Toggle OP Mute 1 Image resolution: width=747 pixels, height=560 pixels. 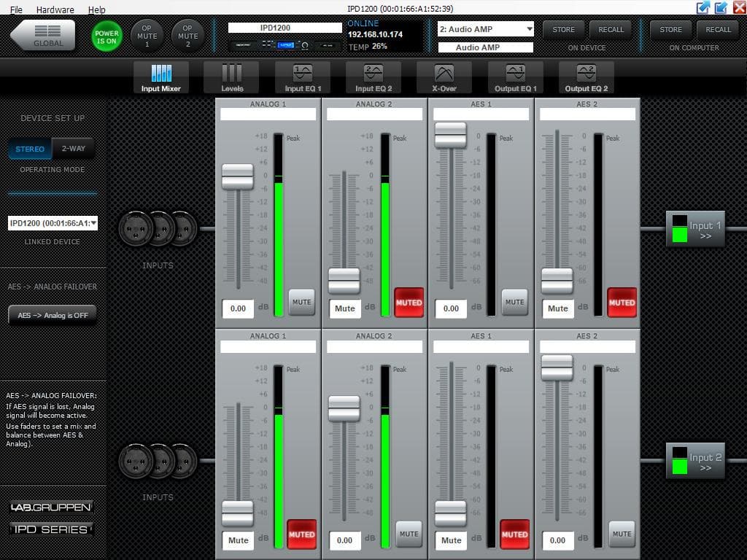click(x=147, y=36)
